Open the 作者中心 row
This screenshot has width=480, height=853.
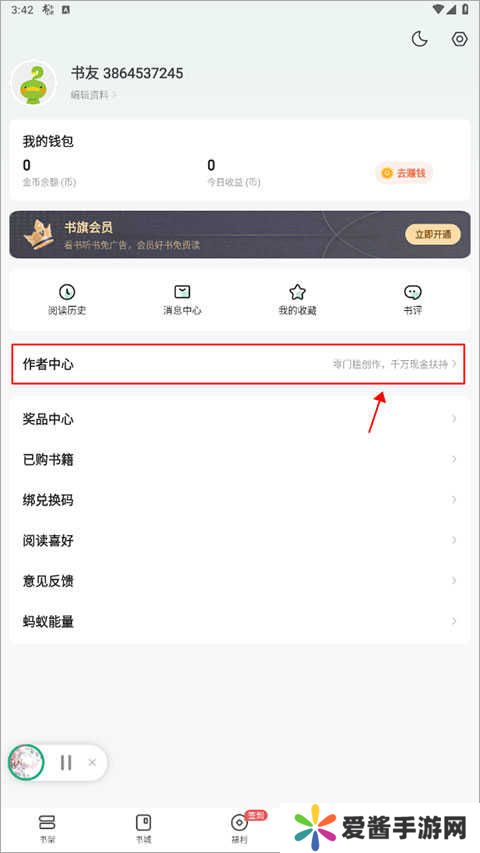238,364
